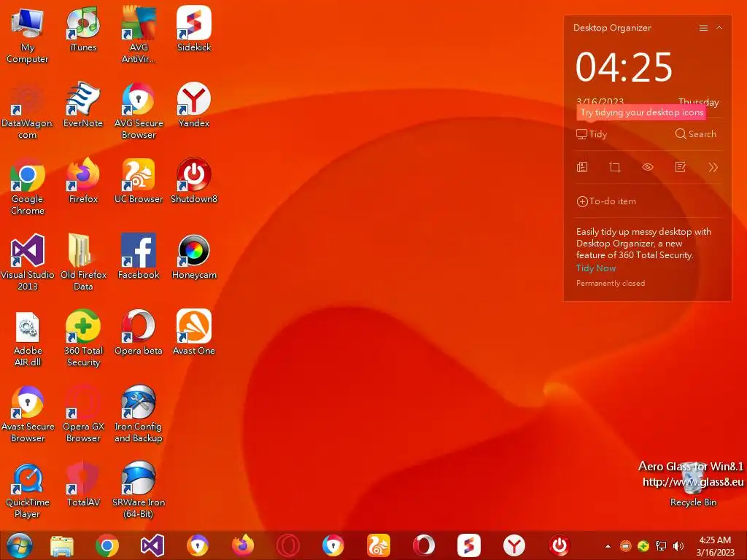Launch Google Chrome from the taskbar
747x560 pixels.
pos(107,545)
